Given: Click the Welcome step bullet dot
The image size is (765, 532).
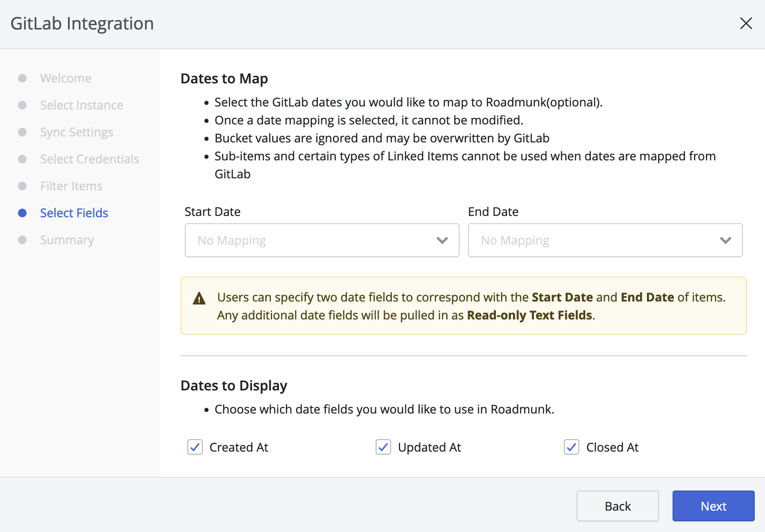Looking at the screenshot, I should (22, 78).
